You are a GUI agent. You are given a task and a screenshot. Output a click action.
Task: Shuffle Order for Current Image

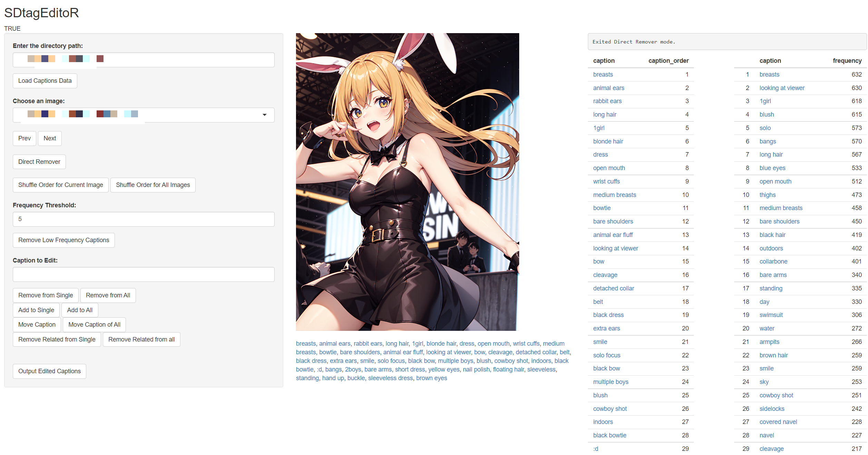[60, 185]
